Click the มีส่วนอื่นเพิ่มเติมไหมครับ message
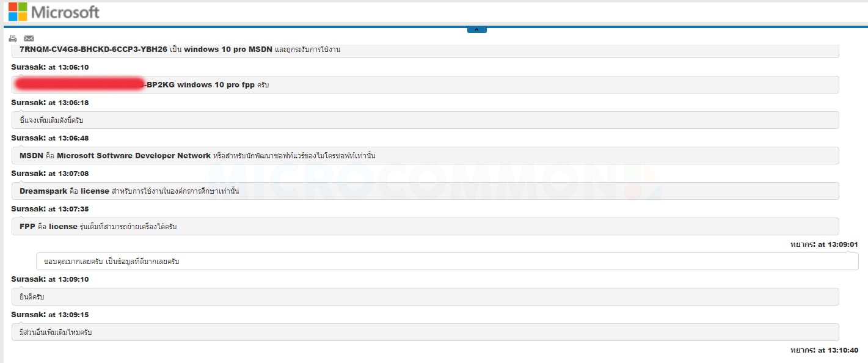Image resolution: width=868 pixels, height=363 pixels. pos(425,332)
